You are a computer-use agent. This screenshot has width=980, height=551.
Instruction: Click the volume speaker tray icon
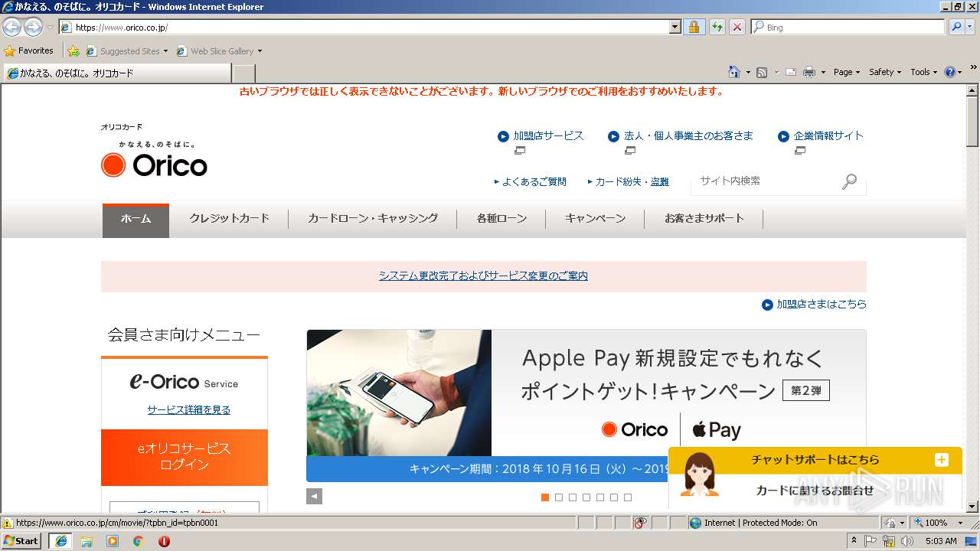click(907, 541)
